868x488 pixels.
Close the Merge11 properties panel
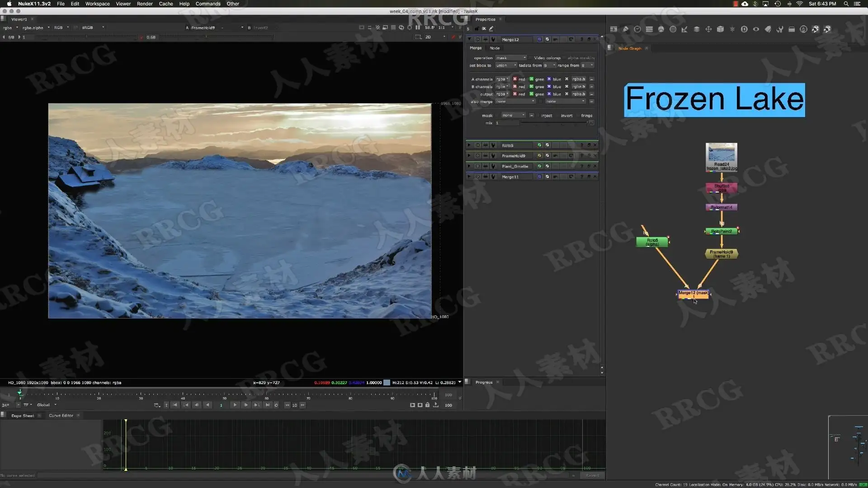595,177
